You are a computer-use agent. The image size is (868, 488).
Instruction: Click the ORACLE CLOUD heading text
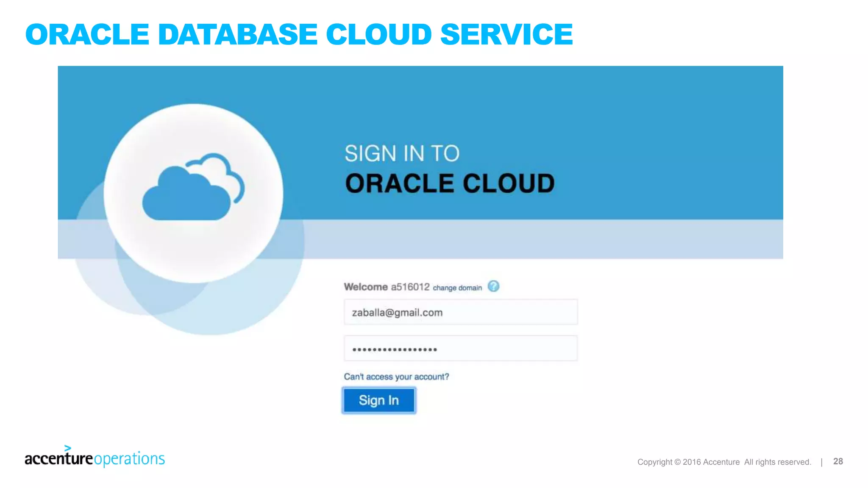(450, 183)
